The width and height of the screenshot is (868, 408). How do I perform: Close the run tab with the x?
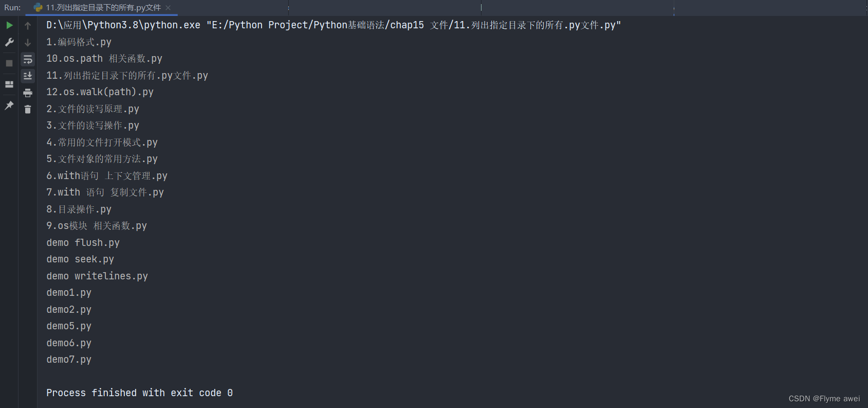click(168, 8)
